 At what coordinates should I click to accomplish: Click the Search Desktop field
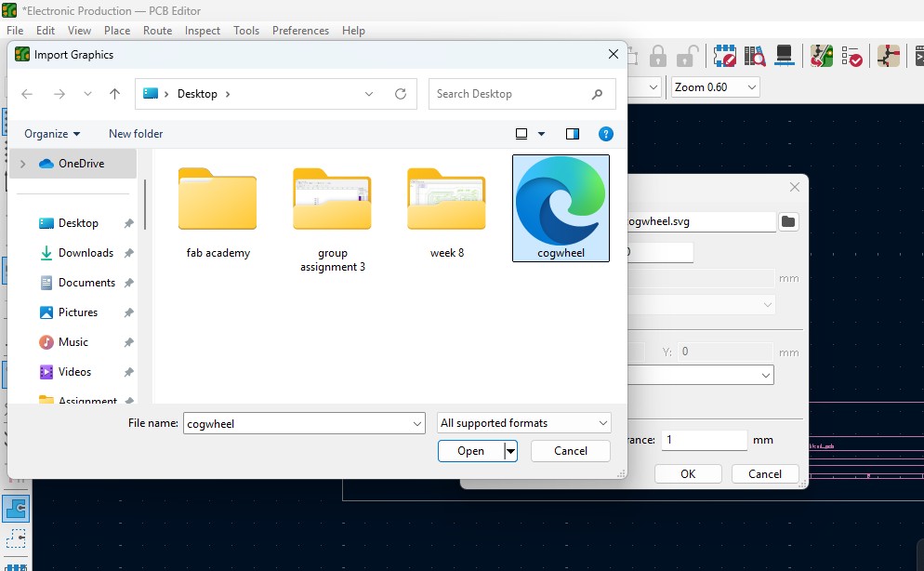coord(522,94)
